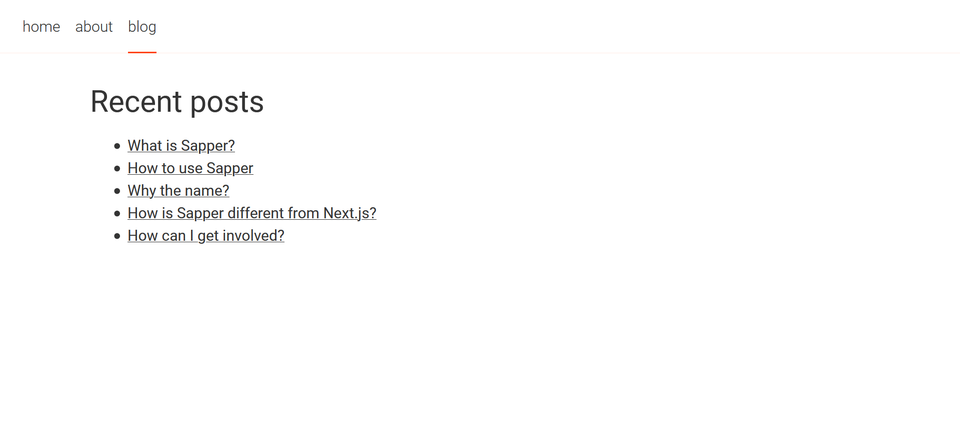Click the bullet beside 'Why the name?'
Screen dimensions: 960x437
[x=117, y=191]
